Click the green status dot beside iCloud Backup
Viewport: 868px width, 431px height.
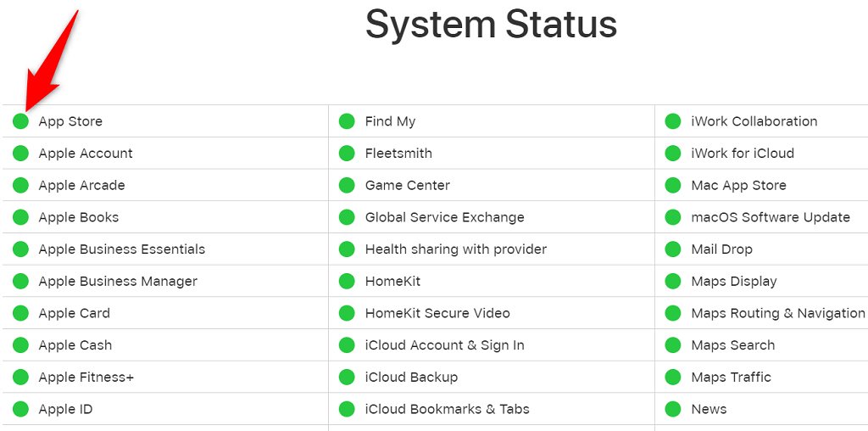click(x=347, y=378)
